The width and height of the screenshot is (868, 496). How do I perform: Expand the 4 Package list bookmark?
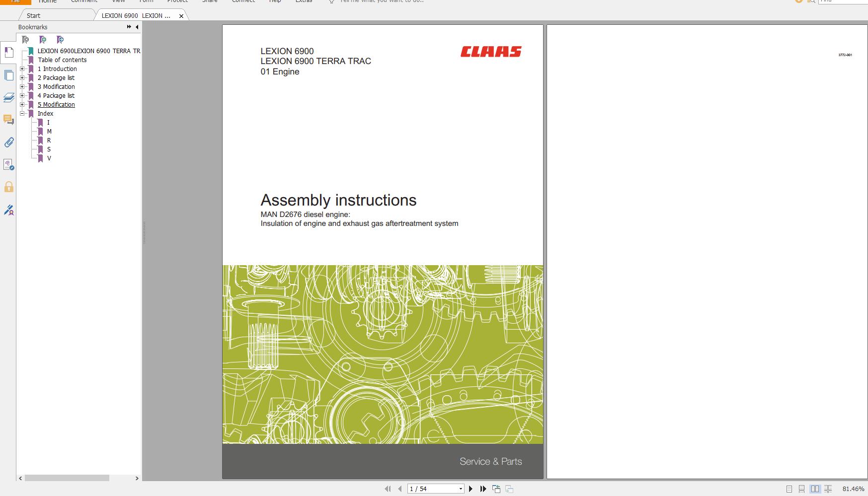[22, 96]
